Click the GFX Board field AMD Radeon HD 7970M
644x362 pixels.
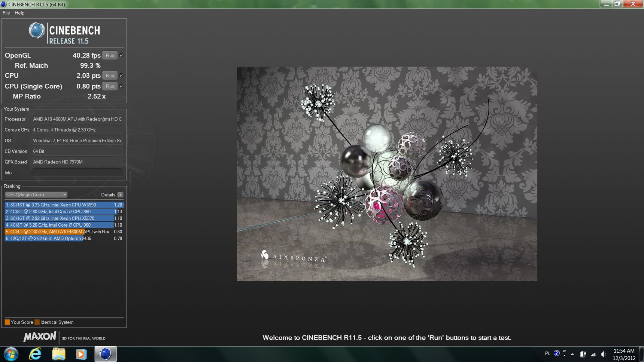77,162
